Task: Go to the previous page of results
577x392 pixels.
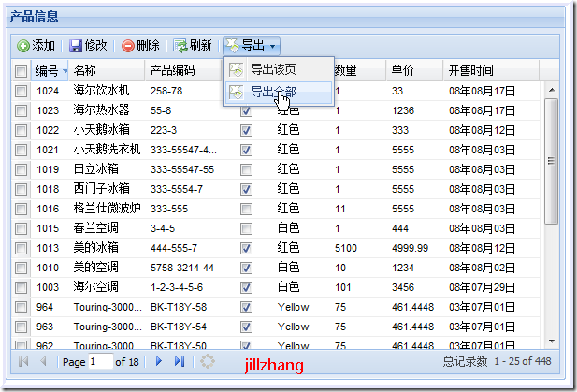Action: coord(43,361)
